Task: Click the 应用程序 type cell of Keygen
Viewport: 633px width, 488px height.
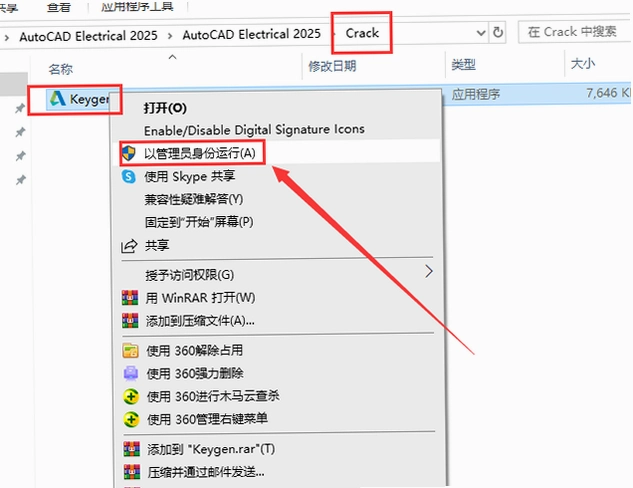Action: [x=476, y=94]
